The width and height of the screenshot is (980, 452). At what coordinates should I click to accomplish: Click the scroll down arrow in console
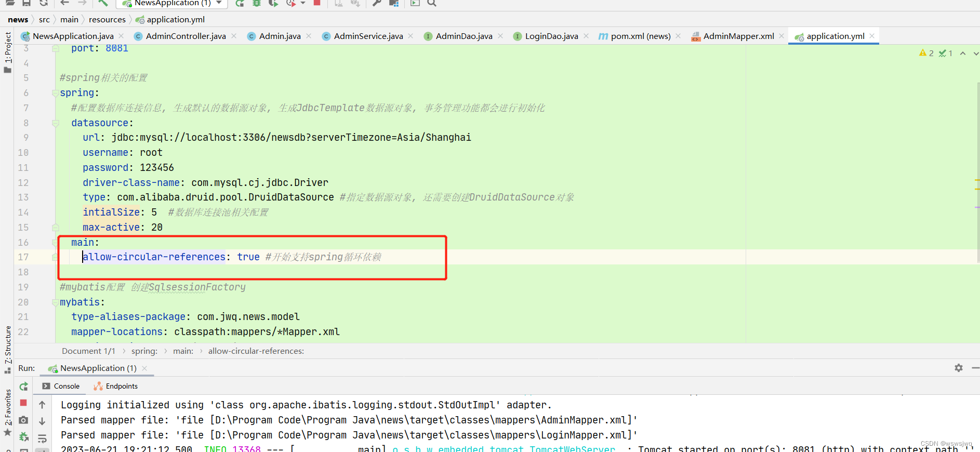click(x=42, y=421)
